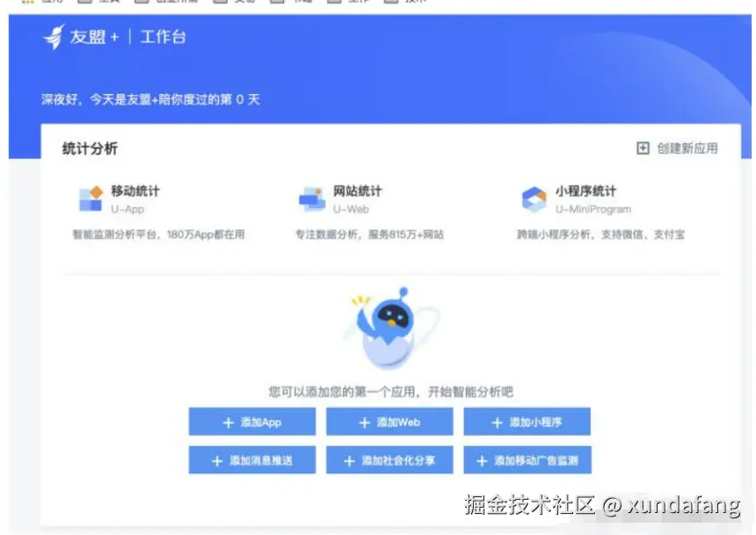This screenshot has height=535, width=756.
Task: Click the plus icon on 添加消息推送 button
Action: pyautogui.click(x=217, y=461)
